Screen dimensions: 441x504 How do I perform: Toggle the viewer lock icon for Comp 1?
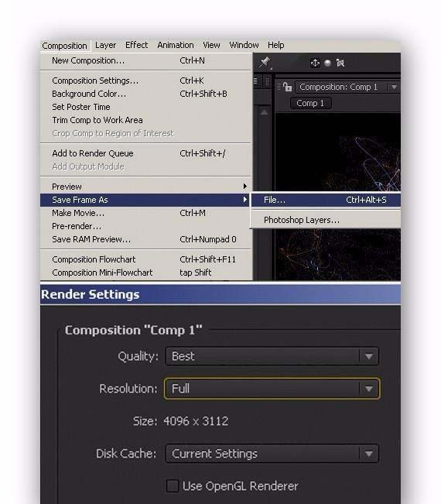coord(288,87)
